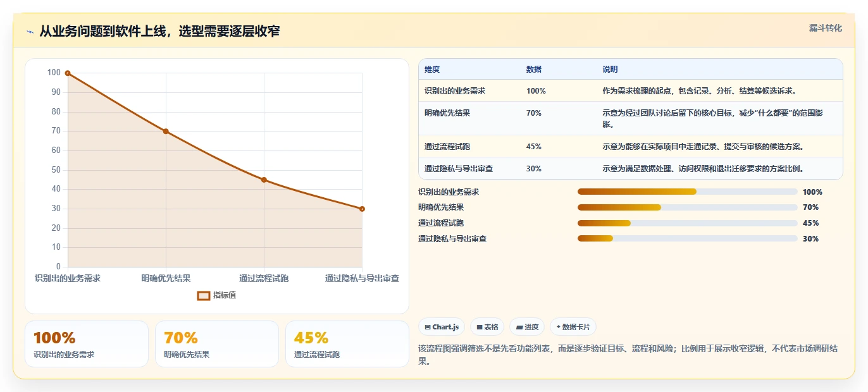Image resolution: width=868 pixels, height=392 pixels.
Task: Click the 数据 table column header
Action: 534,70
